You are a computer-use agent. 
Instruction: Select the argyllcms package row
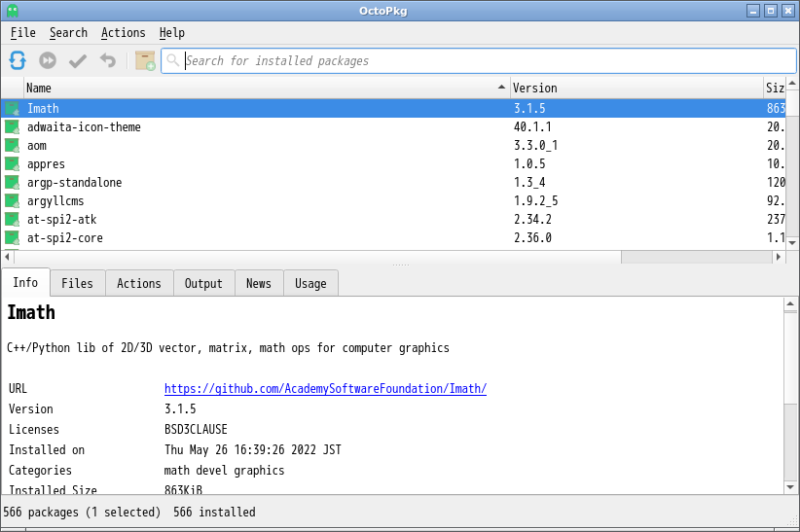393,200
